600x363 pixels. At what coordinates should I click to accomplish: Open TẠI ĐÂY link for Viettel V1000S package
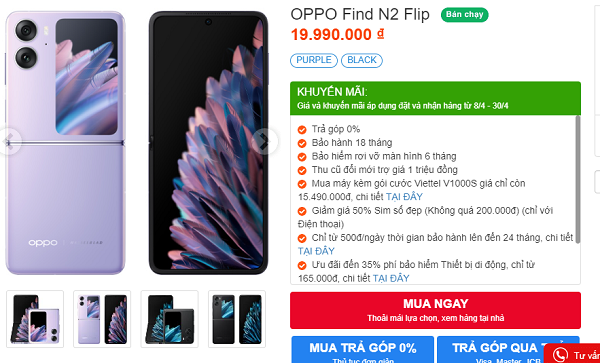click(404, 197)
